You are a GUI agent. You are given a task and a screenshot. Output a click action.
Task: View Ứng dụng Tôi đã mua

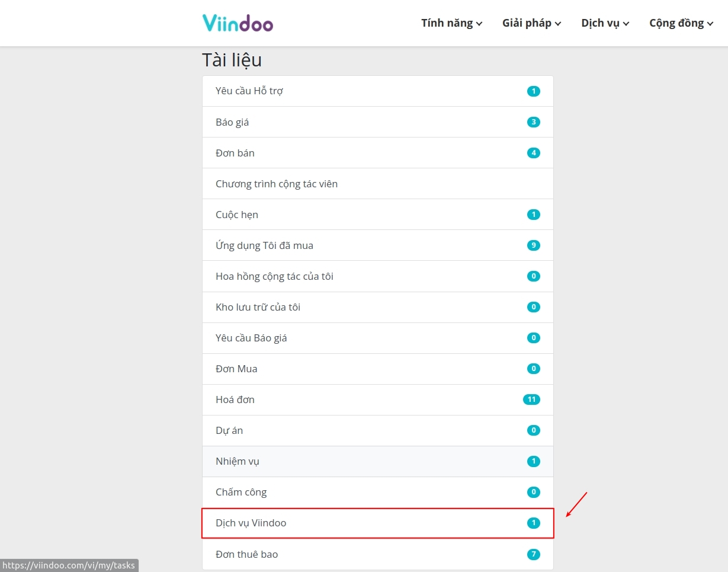pos(378,245)
